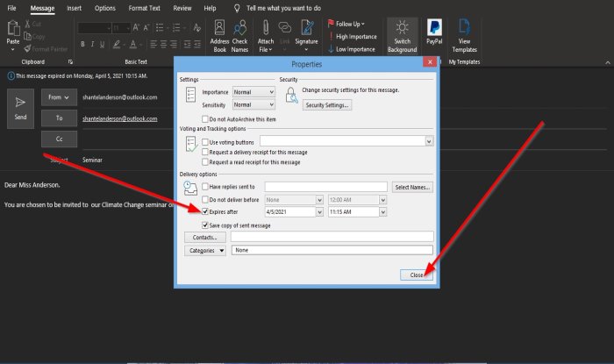Click the bullets list icon
Image resolution: width=614 pixels, height=364 pixels.
(160, 27)
